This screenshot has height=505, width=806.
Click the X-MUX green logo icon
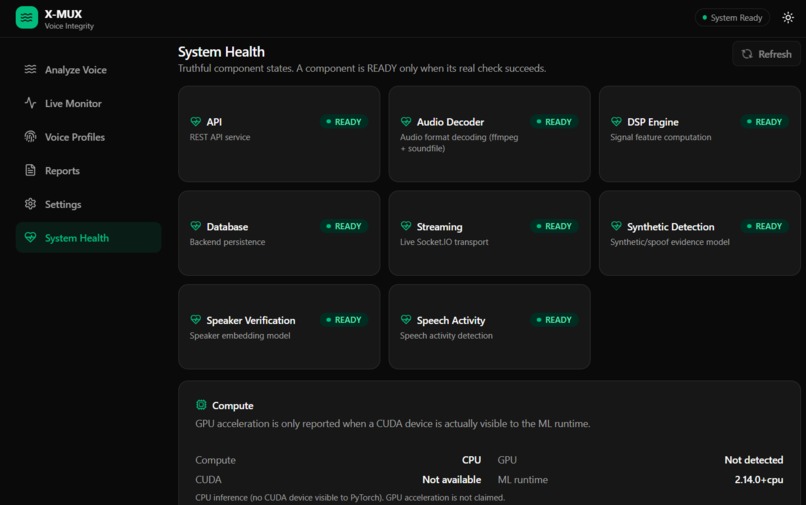(27, 17)
